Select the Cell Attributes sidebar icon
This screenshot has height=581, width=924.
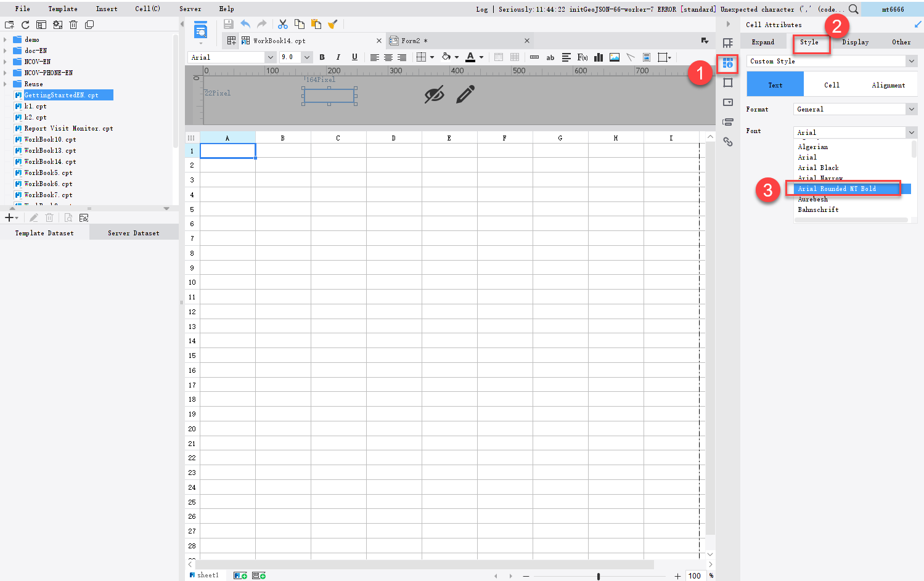[x=728, y=64]
